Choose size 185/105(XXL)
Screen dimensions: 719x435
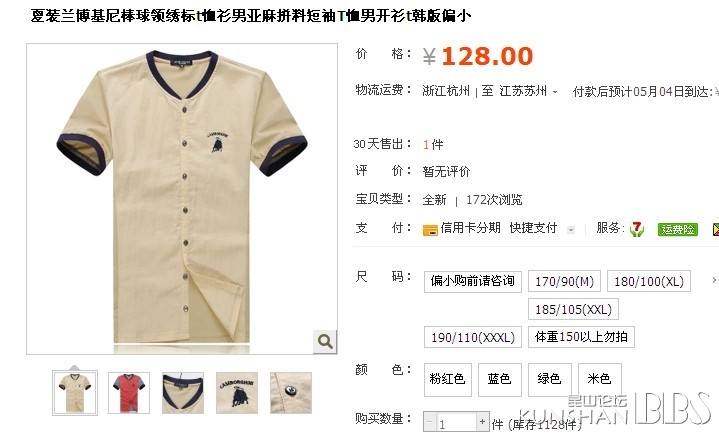tap(573, 309)
